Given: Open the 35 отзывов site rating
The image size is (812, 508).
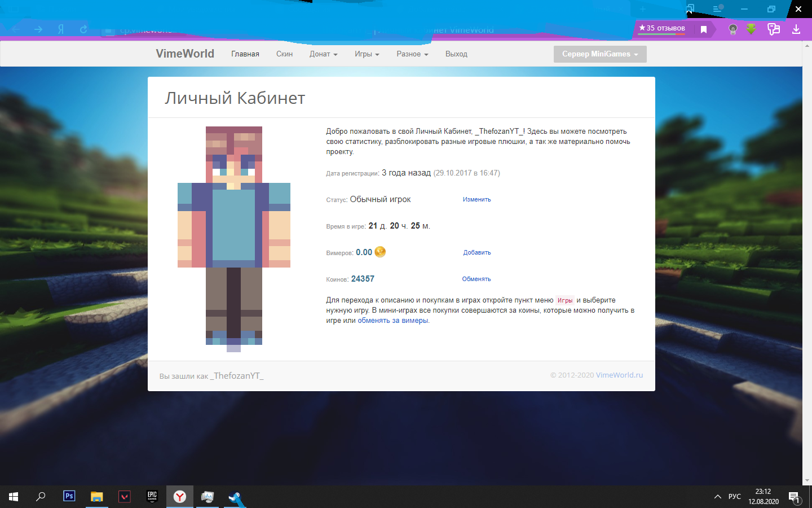Looking at the screenshot, I should [662, 28].
